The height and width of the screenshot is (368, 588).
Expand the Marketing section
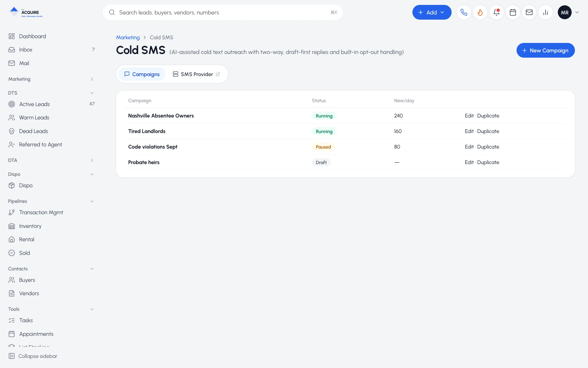51,79
